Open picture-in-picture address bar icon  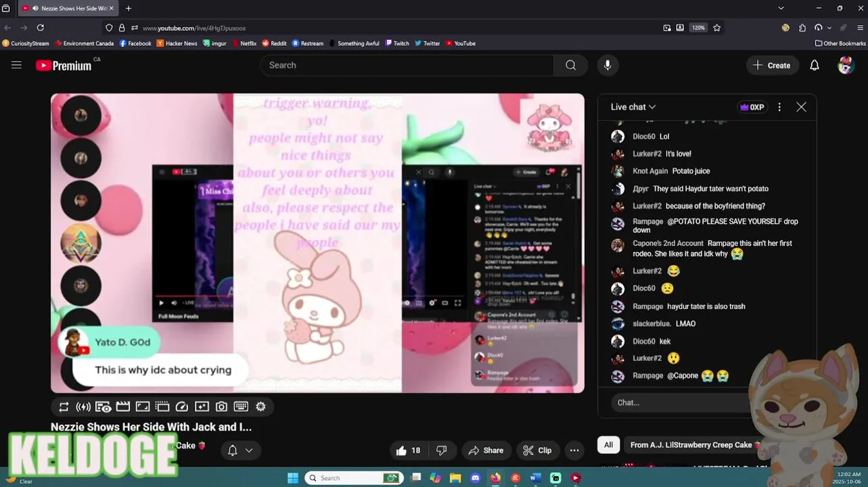tap(667, 28)
